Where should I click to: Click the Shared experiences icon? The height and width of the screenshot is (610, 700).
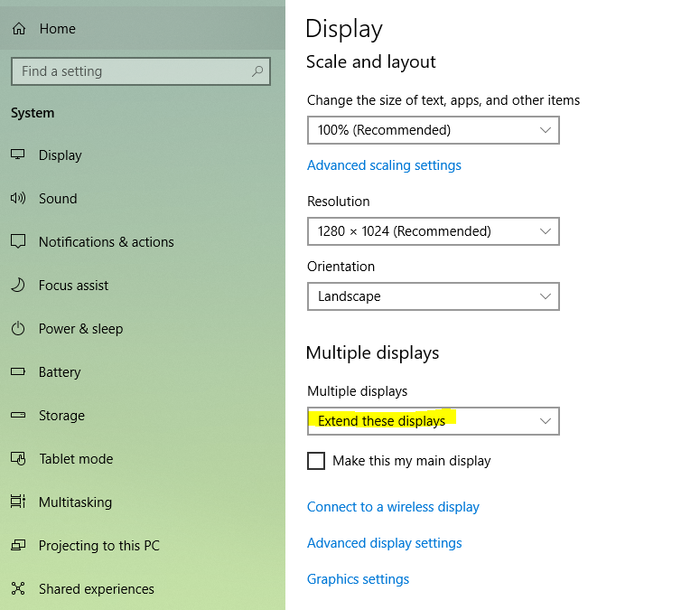18,589
